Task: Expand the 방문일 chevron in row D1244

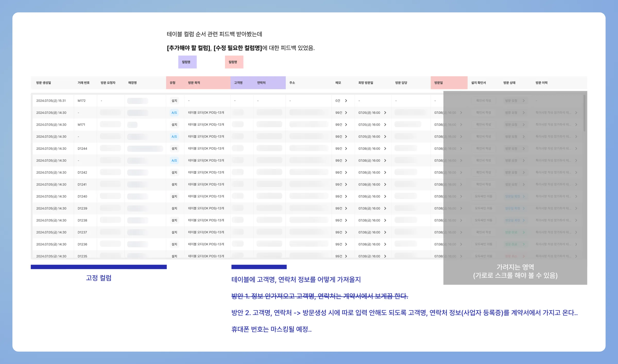Action: [x=461, y=149]
